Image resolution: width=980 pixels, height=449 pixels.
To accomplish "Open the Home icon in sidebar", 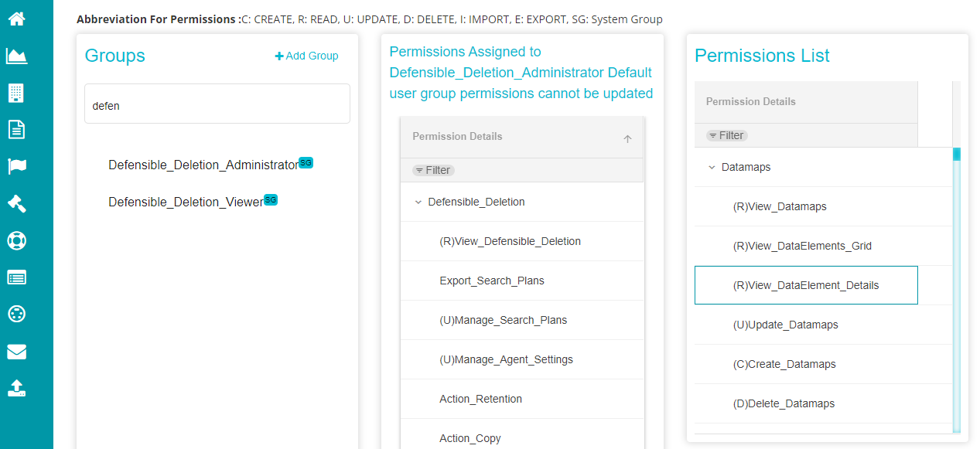I will coord(16,19).
